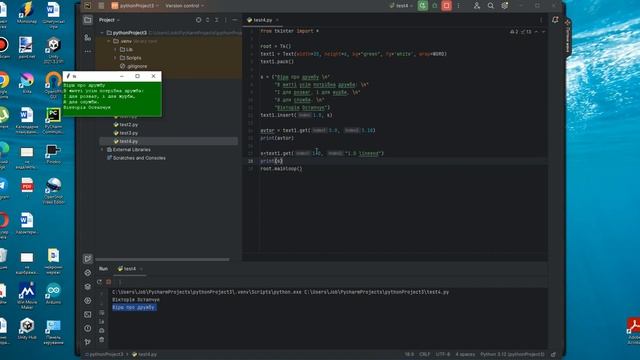The height and width of the screenshot is (360, 640).
Task: Select .gitignore file in project tree
Action: tap(133, 66)
